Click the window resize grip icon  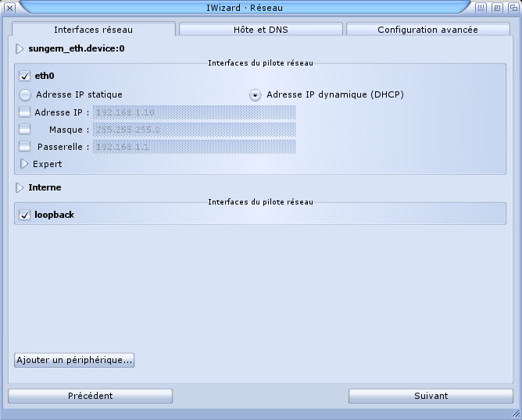pyautogui.click(x=516, y=414)
